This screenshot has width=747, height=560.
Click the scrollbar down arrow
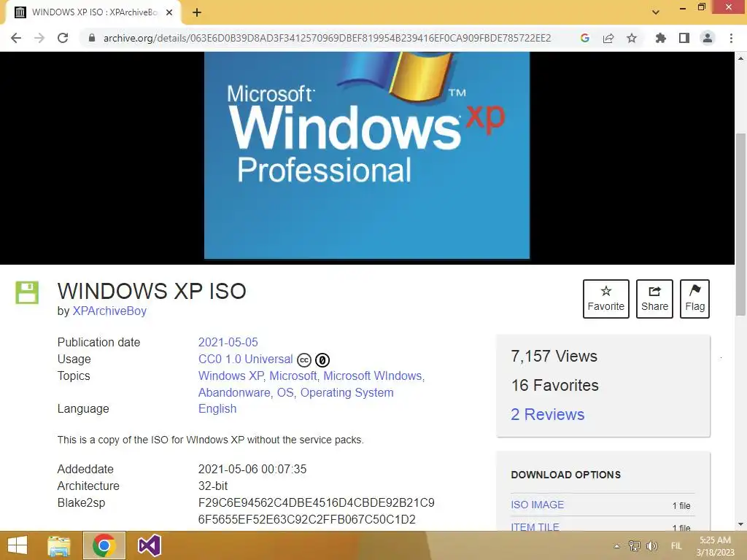tap(740, 524)
